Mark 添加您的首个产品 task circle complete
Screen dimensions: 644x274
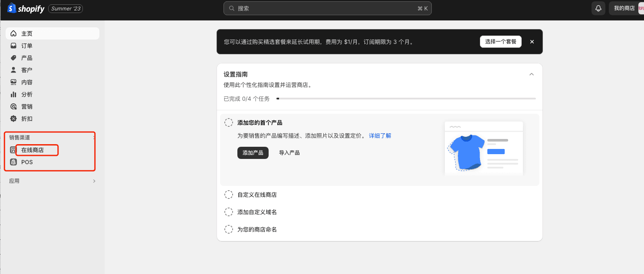pyautogui.click(x=228, y=123)
